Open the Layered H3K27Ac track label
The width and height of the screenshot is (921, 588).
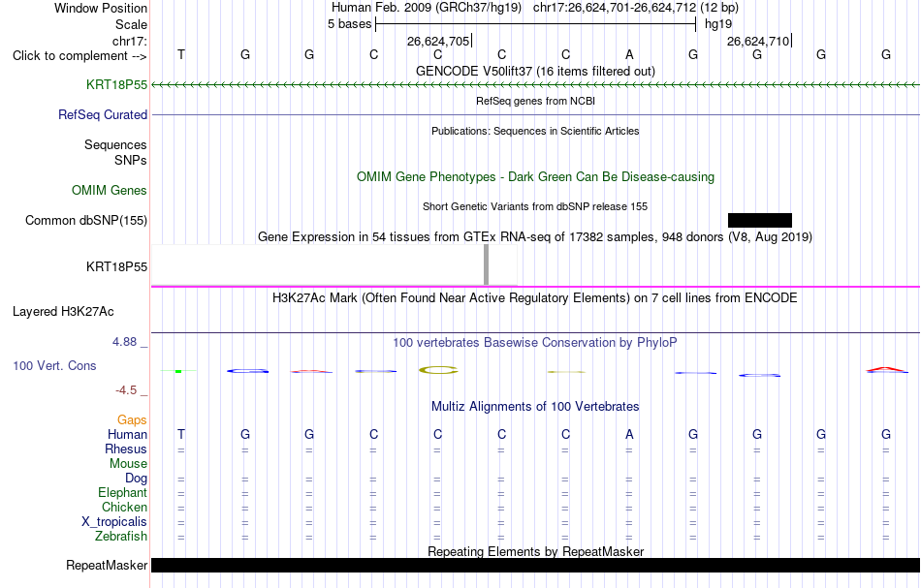click(63, 312)
